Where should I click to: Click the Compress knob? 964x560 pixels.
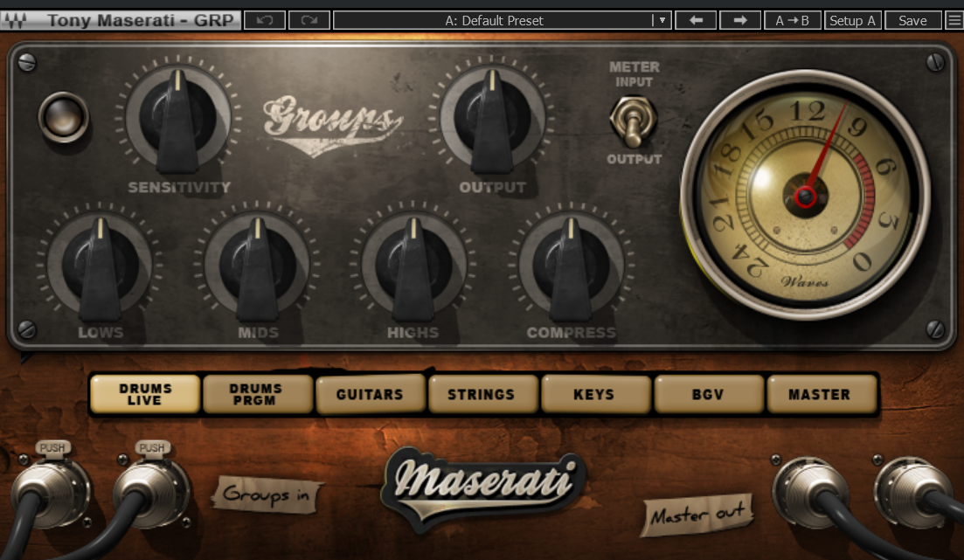click(x=571, y=266)
